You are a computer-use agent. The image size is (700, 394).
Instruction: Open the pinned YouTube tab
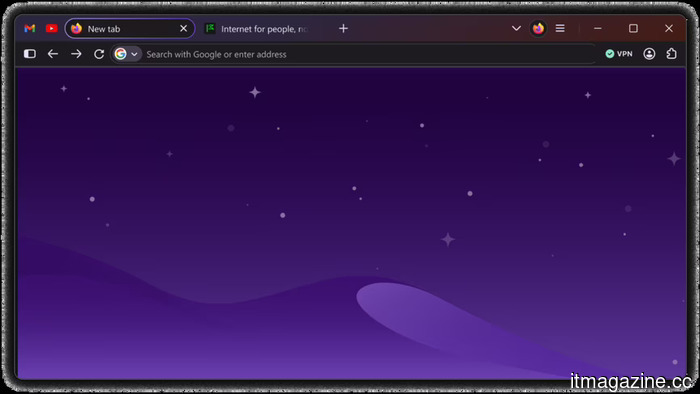tap(52, 29)
